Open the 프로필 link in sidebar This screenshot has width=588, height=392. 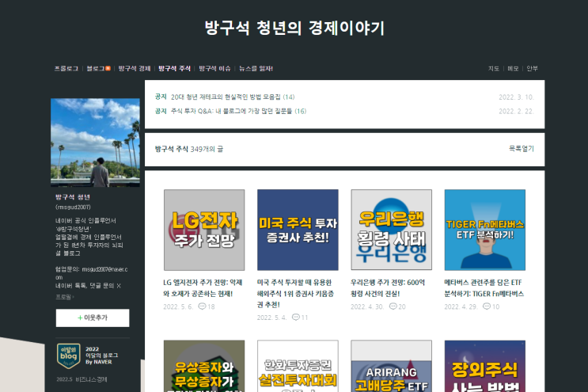pos(65,297)
